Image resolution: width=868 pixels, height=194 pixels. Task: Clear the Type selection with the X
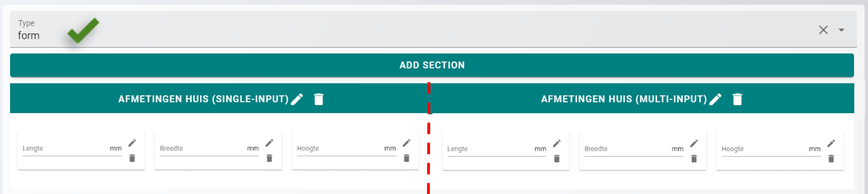pyautogui.click(x=823, y=30)
